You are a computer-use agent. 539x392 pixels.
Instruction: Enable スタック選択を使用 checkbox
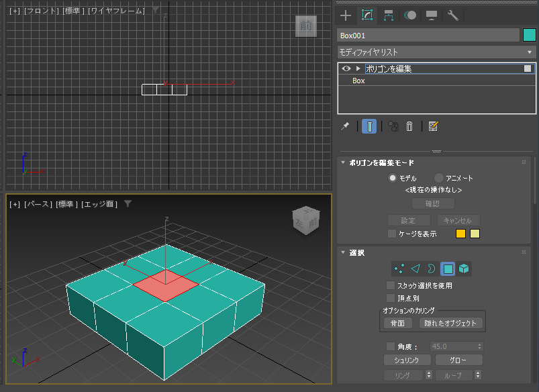point(391,285)
